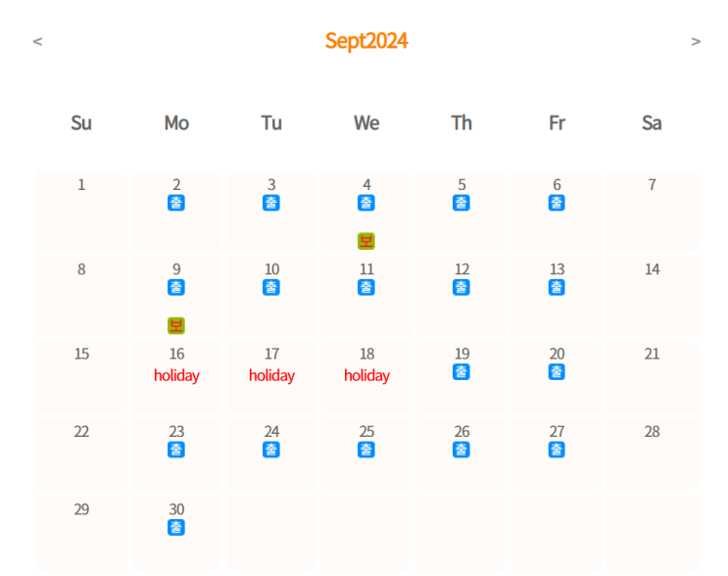The height and width of the screenshot is (576, 728).
Task: Advance to the next month
Action: click(696, 41)
